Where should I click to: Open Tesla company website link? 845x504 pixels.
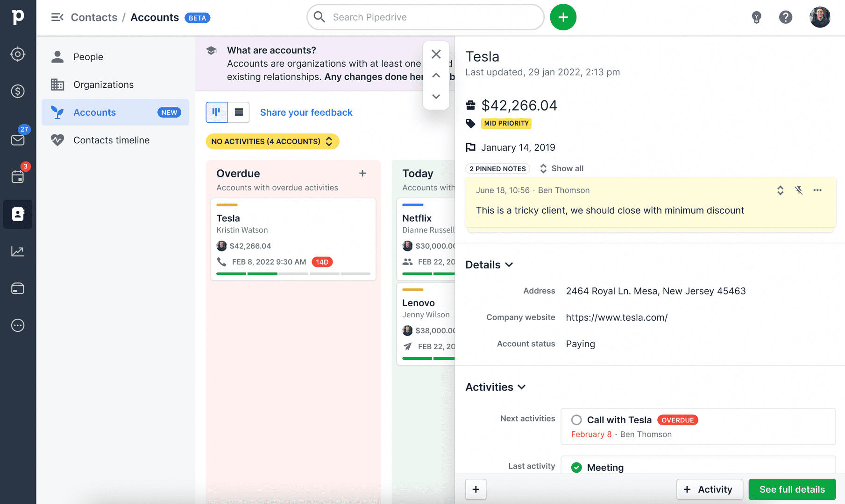coord(617,317)
